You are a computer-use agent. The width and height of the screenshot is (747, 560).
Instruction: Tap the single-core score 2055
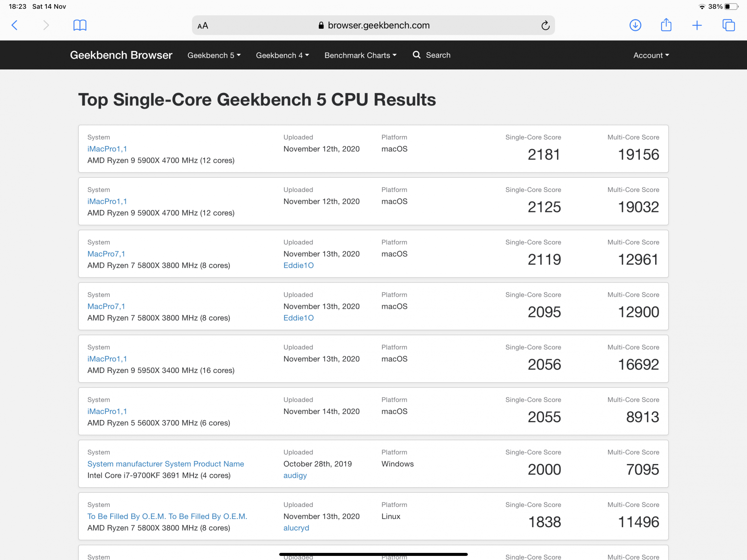point(544,417)
